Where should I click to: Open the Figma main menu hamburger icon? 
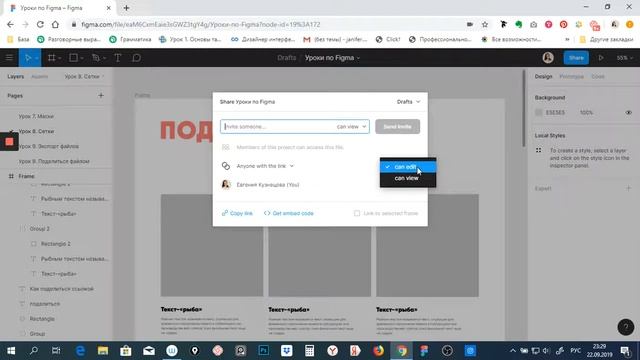(x=9, y=58)
